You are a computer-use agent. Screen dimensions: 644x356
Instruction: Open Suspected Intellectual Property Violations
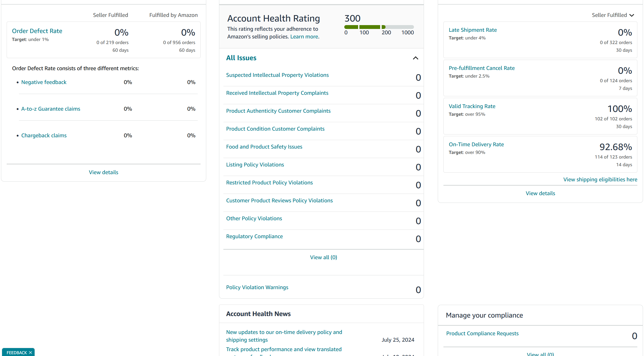pos(277,75)
